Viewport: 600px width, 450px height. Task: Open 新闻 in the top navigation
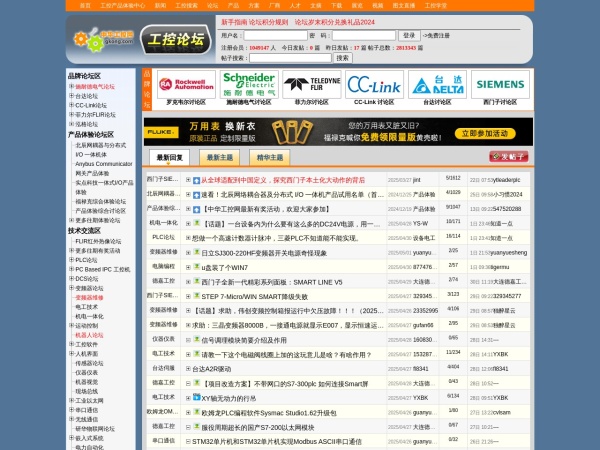(x=160, y=5)
